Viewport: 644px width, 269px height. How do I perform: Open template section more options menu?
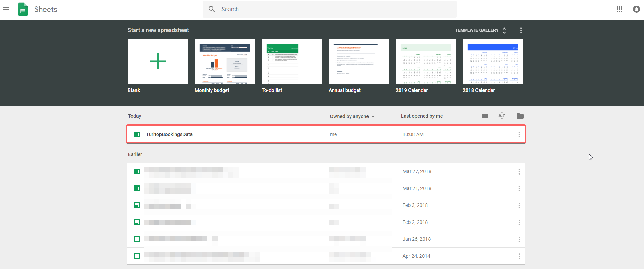tap(521, 30)
